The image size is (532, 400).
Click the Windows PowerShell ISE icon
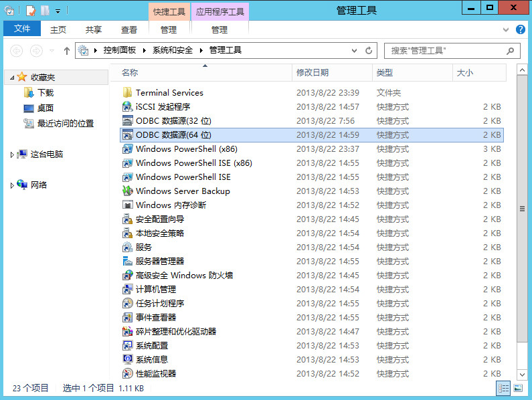pos(128,177)
